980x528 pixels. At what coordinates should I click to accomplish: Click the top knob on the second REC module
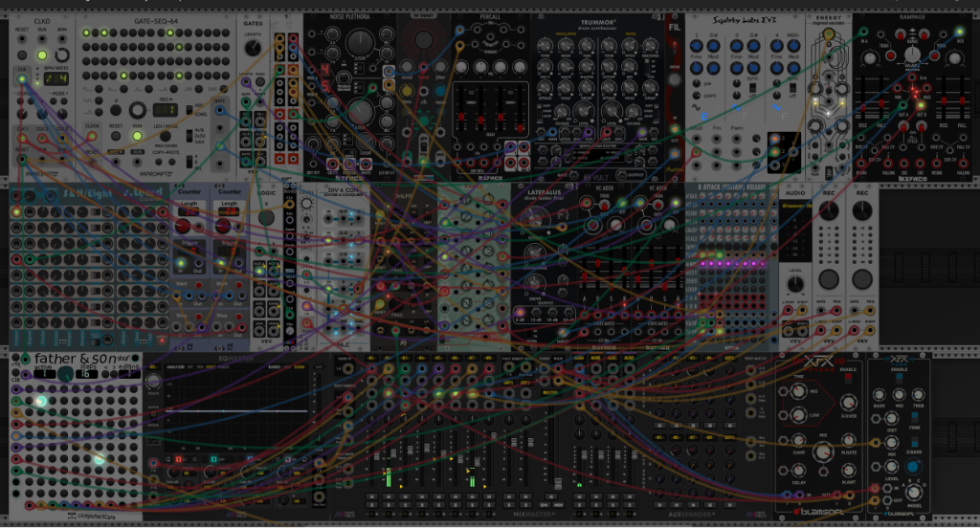(x=862, y=211)
